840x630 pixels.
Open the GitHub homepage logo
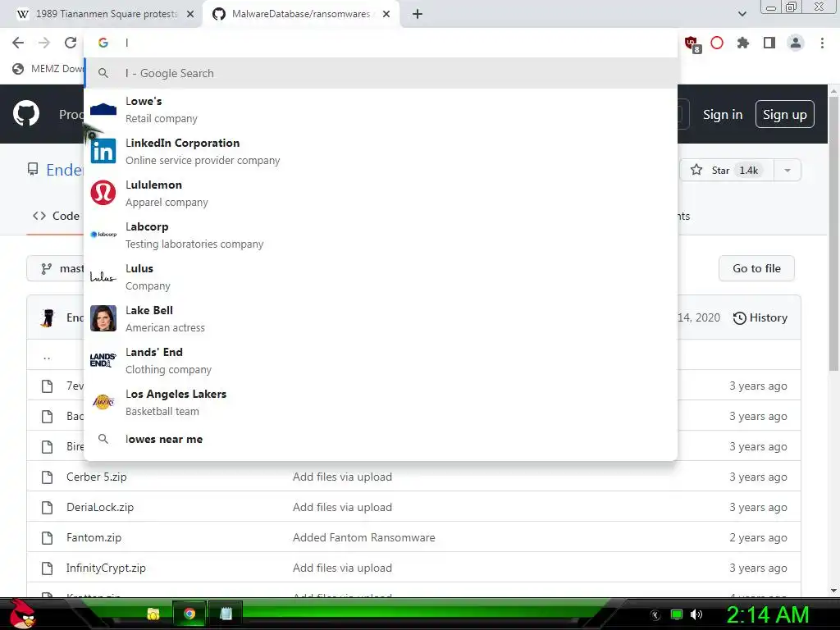pyautogui.click(x=26, y=113)
